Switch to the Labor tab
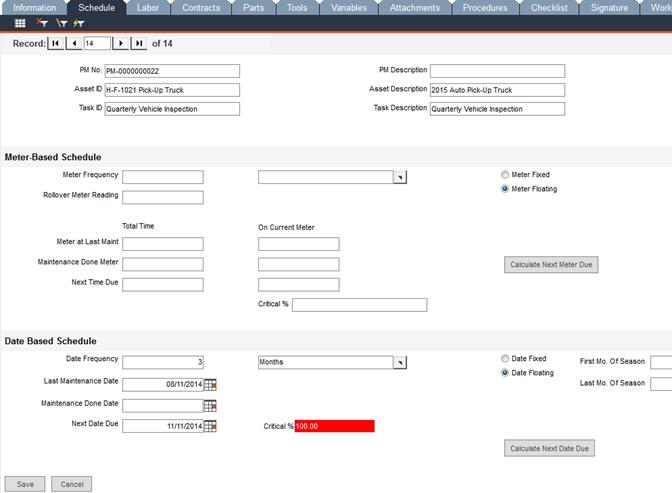The image size is (672, 493). (146, 8)
